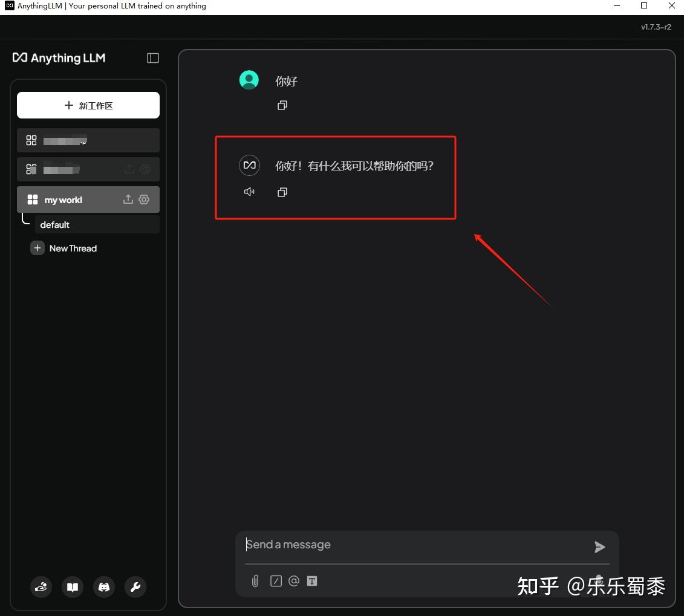Minimize the AnythingLLM window

617,5
